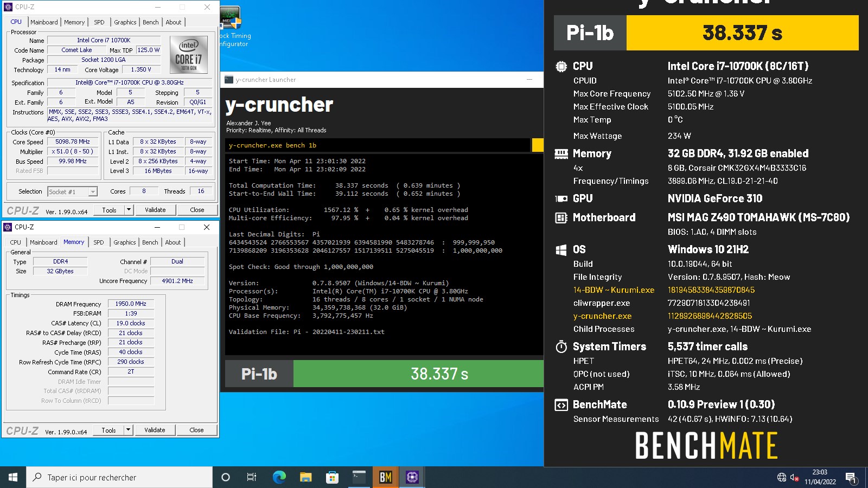Viewport: 868px width, 488px height.
Task: Open the Cortana circle icon on taskbar
Action: (226, 477)
